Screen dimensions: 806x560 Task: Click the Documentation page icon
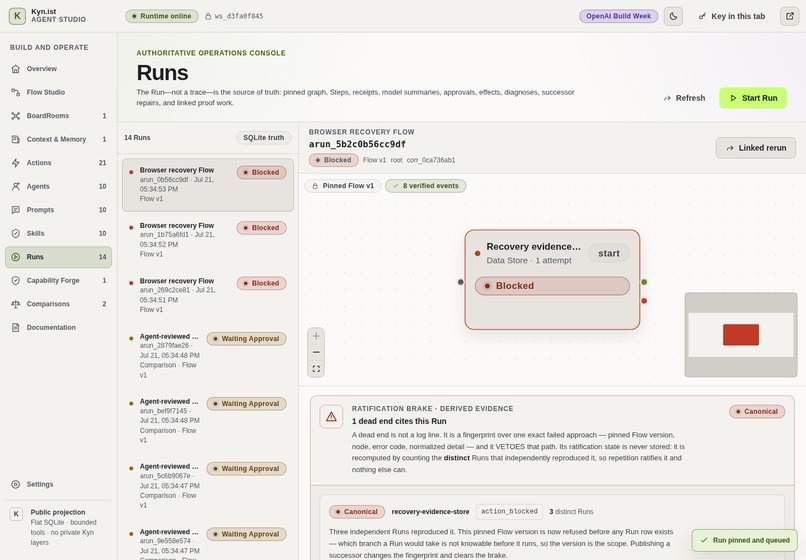pos(16,328)
